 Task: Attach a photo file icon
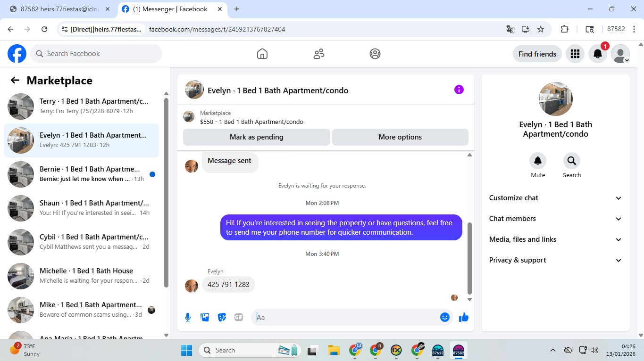coord(205,317)
